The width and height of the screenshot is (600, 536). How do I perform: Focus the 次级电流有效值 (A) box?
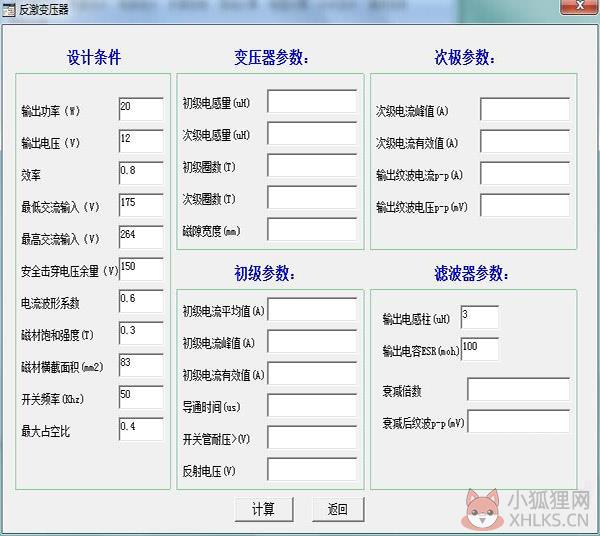(x=525, y=141)
